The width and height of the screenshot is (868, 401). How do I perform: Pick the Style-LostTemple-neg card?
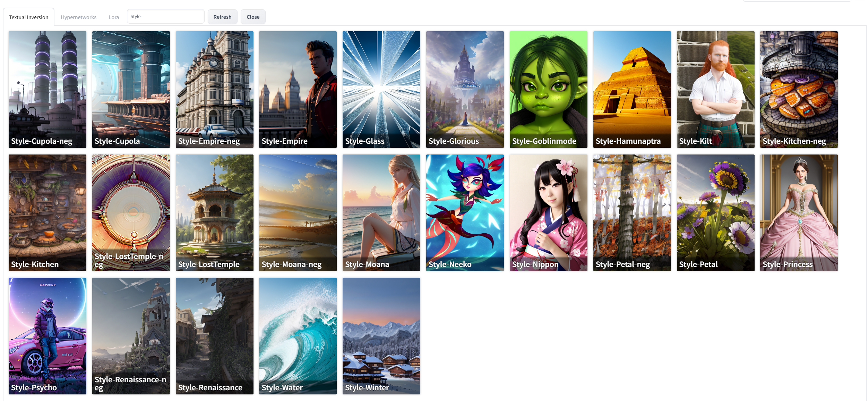click(x=131, y=213)
